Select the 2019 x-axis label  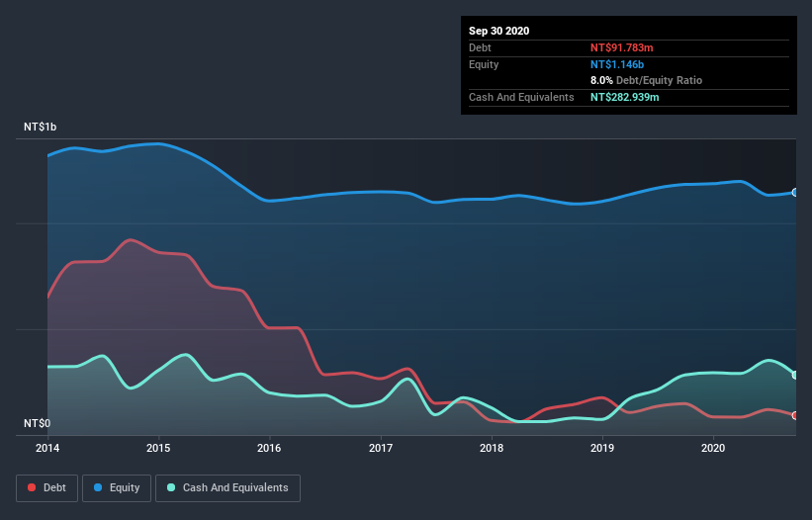tap(602, 448)
